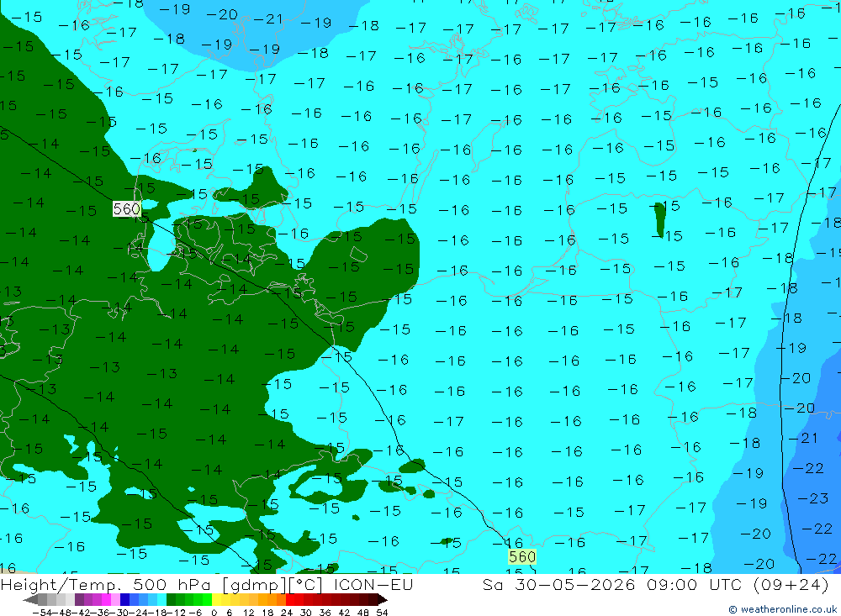Viewport: 841px width, 616px height.
Task: Click the magenta swatch in the color legend
Action: pos(106,599)
